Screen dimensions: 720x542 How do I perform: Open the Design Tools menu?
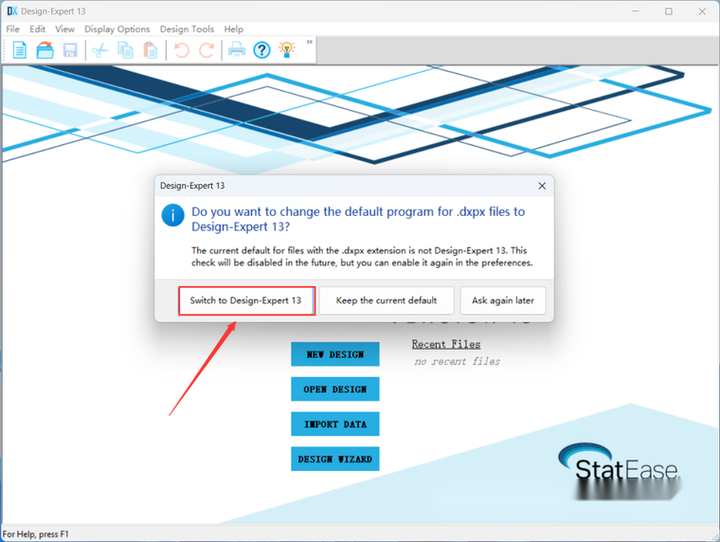point(187,29)
